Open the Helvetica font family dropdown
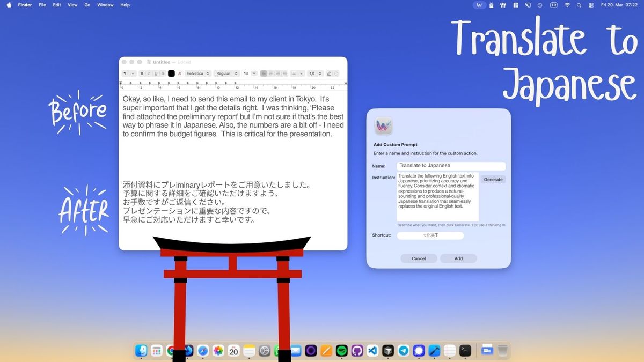Image resolution: width=644 pixels, height=362 pixels. (198, 73)
